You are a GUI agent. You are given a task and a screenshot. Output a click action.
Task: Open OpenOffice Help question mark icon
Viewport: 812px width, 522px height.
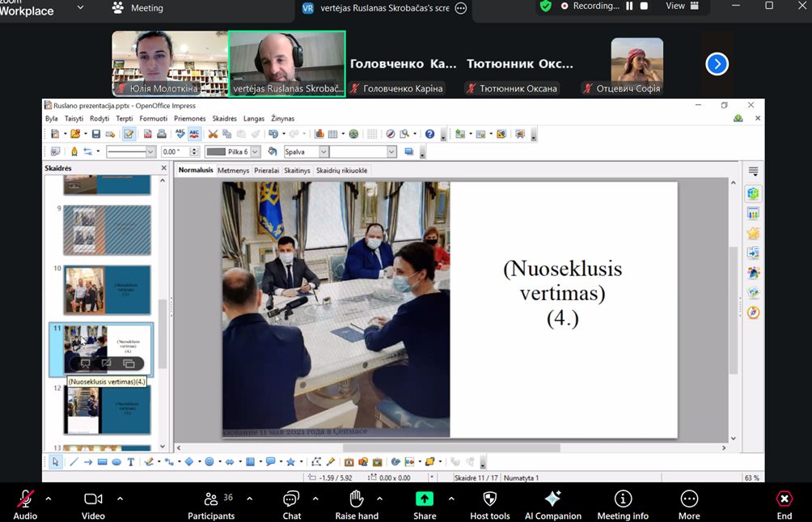click(x=429, y=134)
